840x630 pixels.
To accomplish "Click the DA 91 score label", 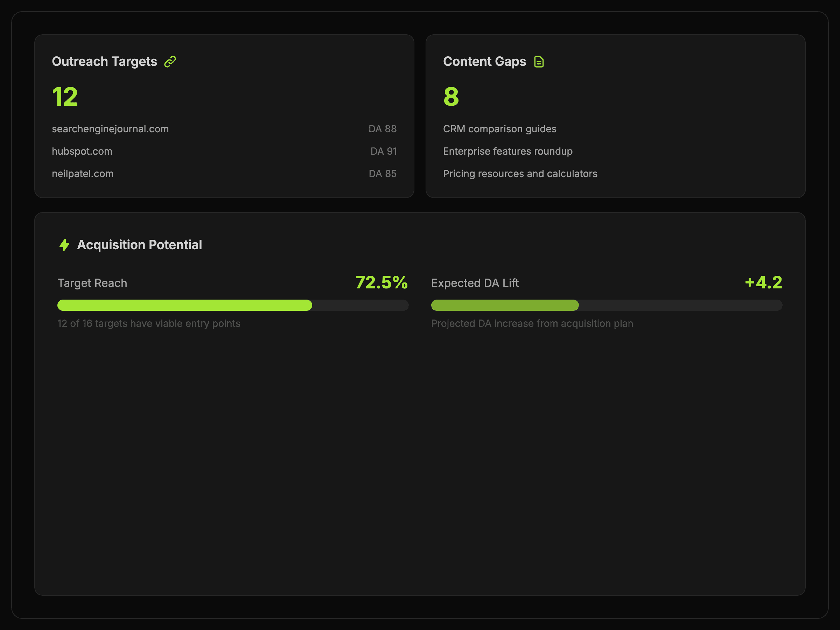I will [x=383, y=152].
